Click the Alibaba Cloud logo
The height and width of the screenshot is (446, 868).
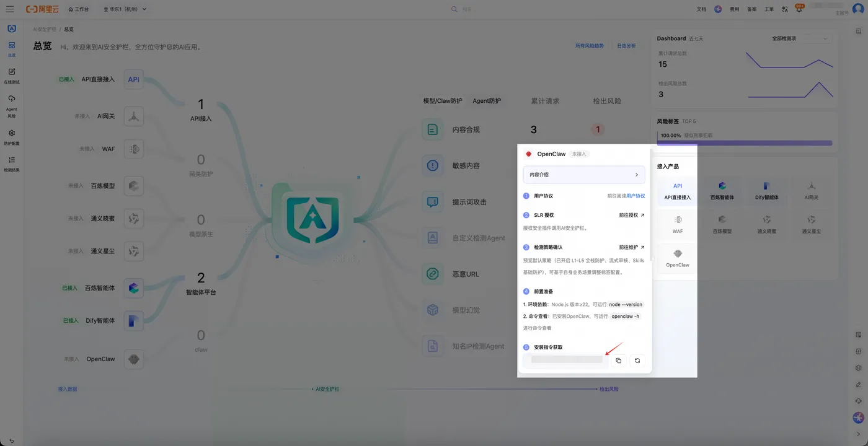42,9
